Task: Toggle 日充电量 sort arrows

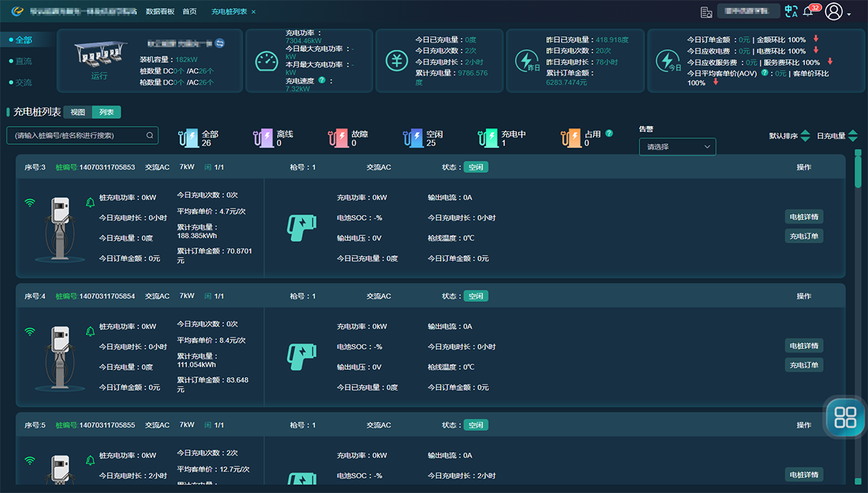Action: [852, 136]
